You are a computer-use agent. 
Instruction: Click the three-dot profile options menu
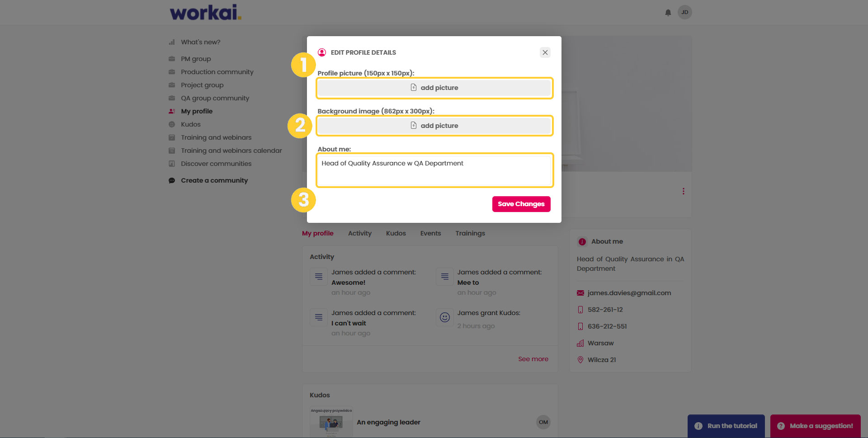[x=683, y=191]
